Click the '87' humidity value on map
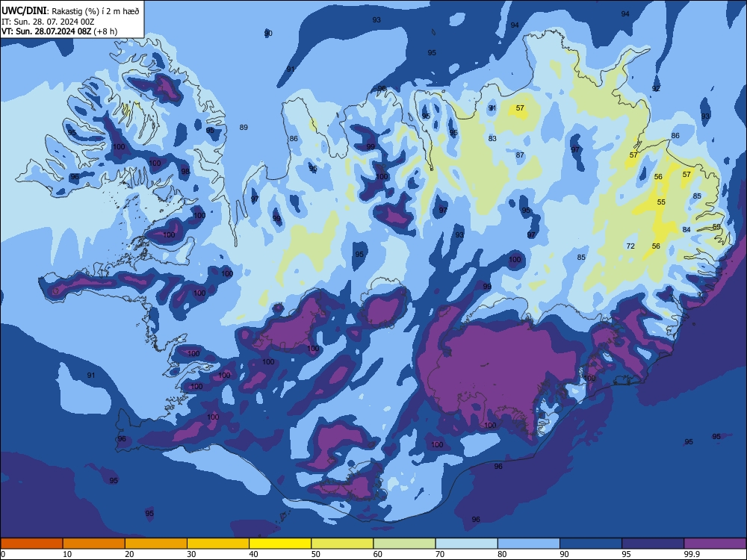 pos(520,155)
